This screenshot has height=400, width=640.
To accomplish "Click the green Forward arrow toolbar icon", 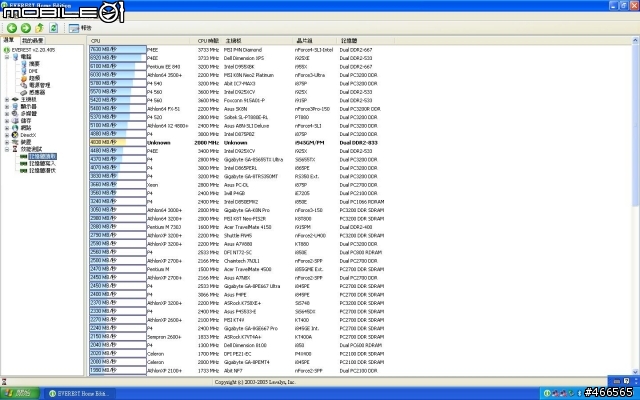I will (x=26, y=28).
